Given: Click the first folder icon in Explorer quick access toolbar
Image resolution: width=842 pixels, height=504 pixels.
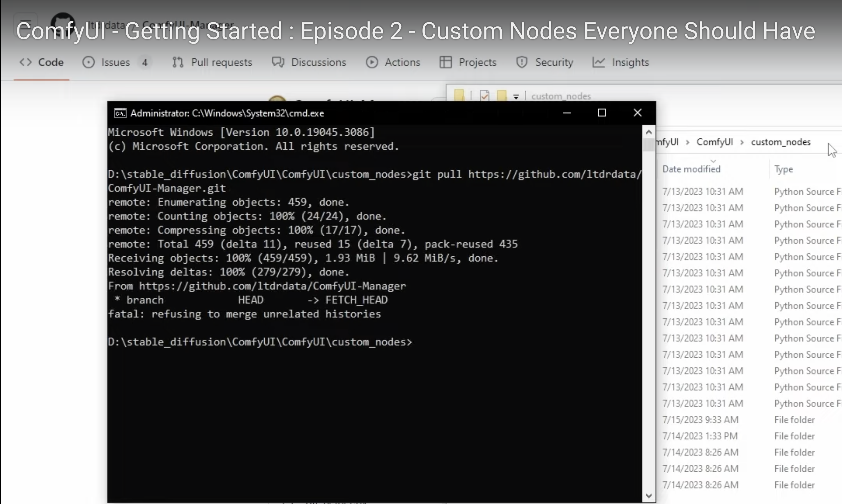Looking at the screenshot, I should [x=459, y=95].
